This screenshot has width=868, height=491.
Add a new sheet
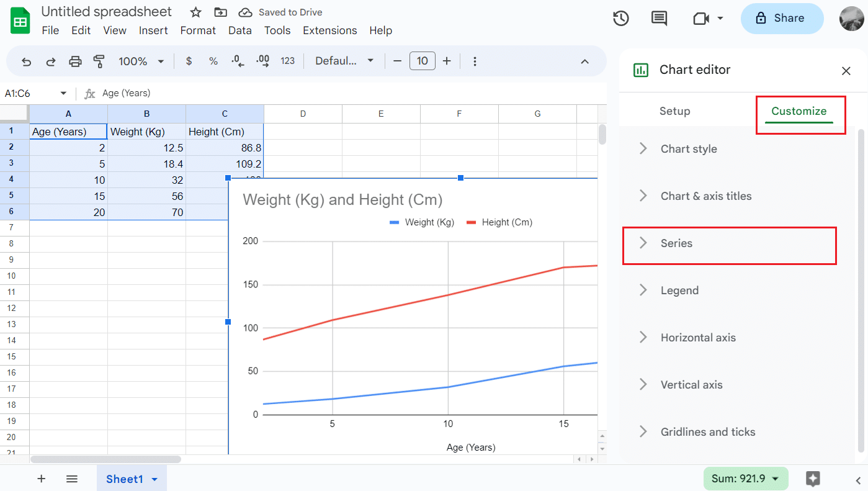click(41, 479)
